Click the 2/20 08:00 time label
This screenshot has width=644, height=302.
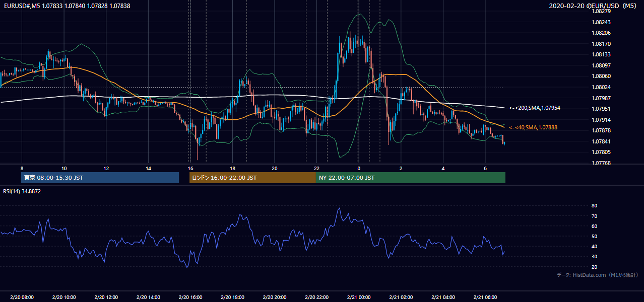(22, 297)
